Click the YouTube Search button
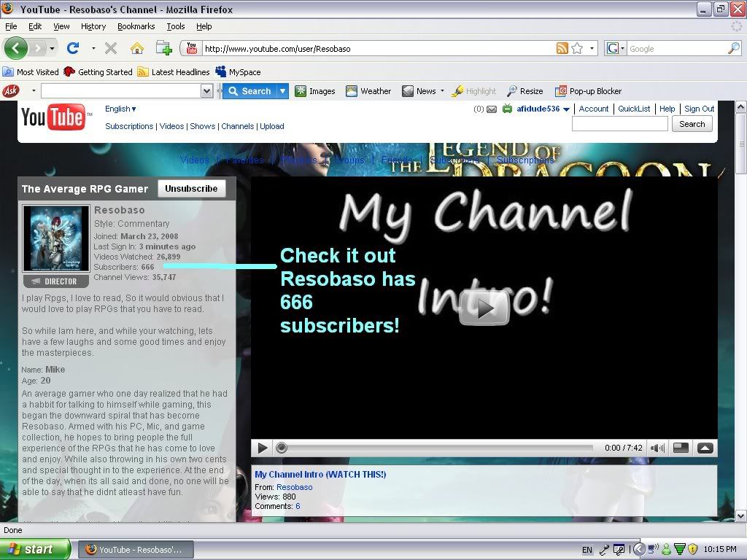 click(692, 124)
